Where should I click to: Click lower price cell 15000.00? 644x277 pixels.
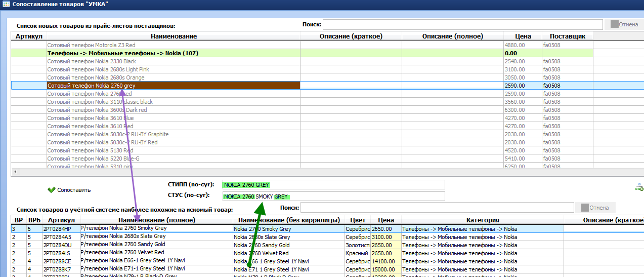[386, 269]
